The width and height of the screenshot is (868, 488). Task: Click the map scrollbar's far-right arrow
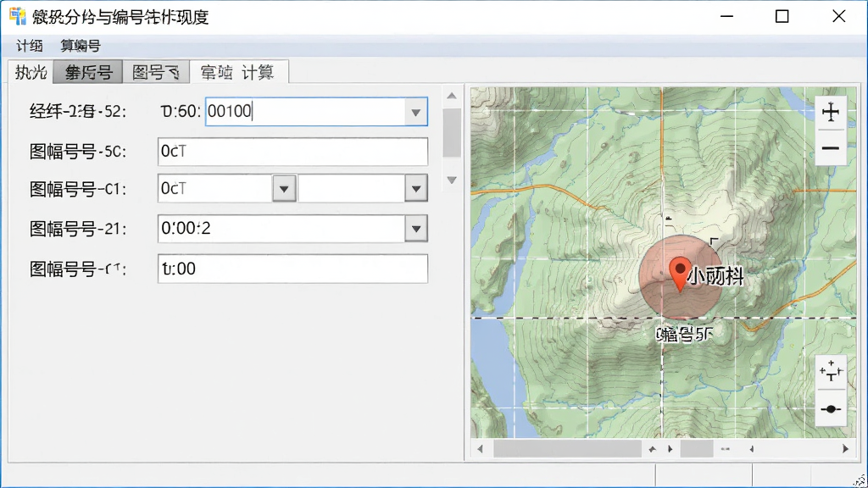(x=845, y=449)
